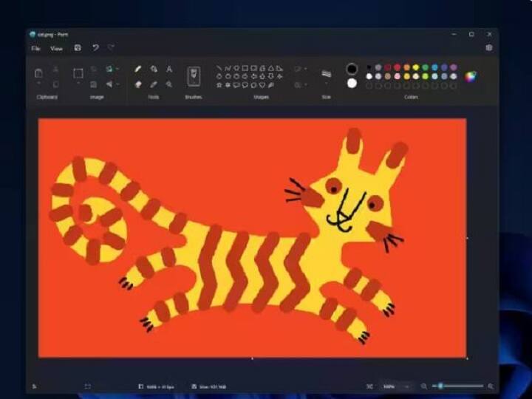Image resolution: width=532 pixels, height=399 pixels.
Task: Expand the Flip options arrow
Action: point(117,84)
